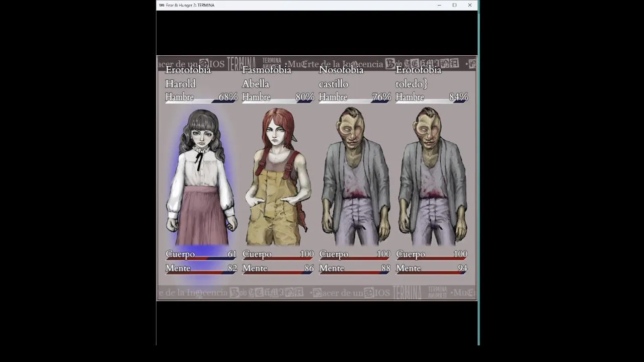Click the name Abella

[x=256, y=84]
